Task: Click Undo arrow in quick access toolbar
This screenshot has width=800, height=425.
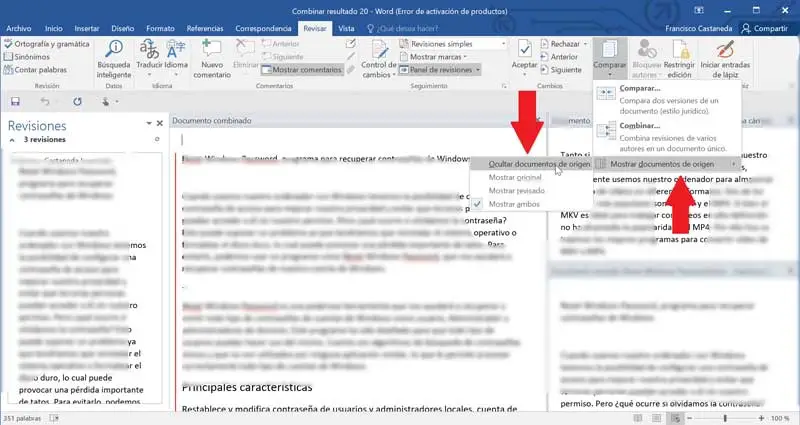Action: coord(45,102)
